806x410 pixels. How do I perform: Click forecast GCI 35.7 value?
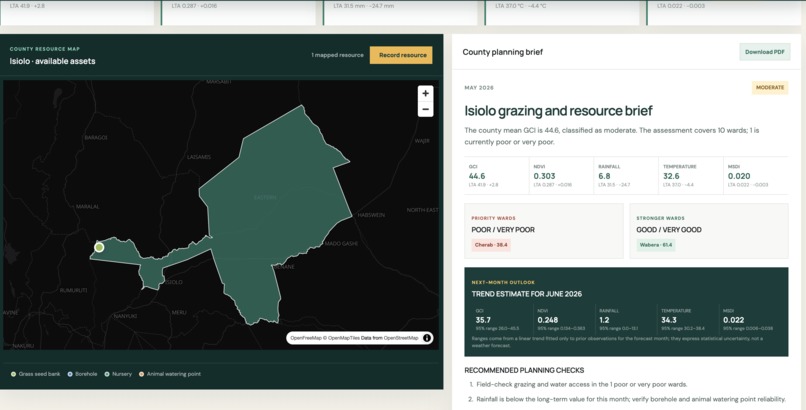point(484,320)
